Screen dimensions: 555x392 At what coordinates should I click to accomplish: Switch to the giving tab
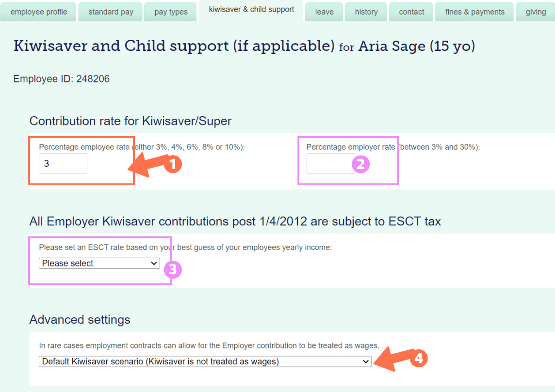(537, 11)
